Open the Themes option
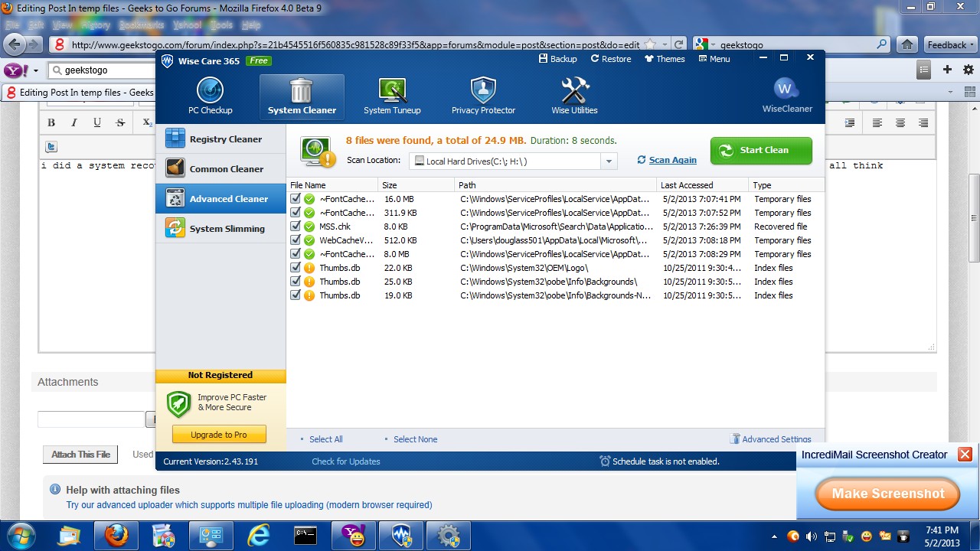 [x=665, y=59]
